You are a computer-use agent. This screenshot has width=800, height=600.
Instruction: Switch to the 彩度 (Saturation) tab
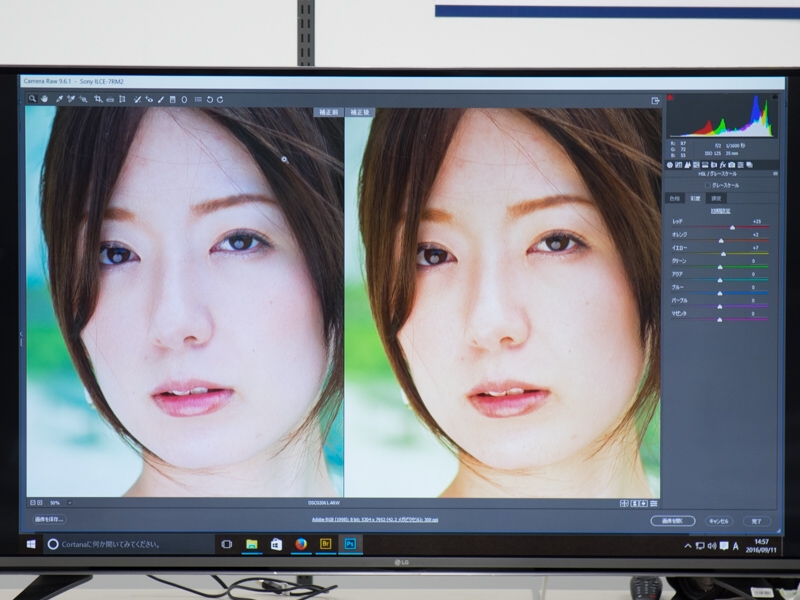click(x=695, y=198)
